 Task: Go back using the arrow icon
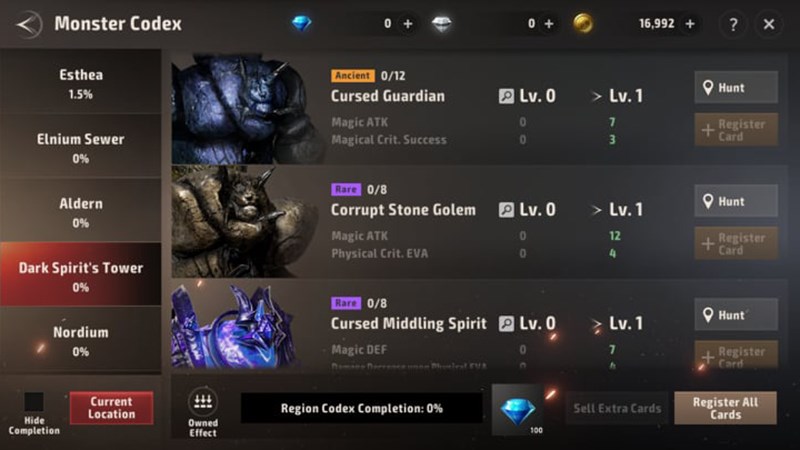point(29,24)
